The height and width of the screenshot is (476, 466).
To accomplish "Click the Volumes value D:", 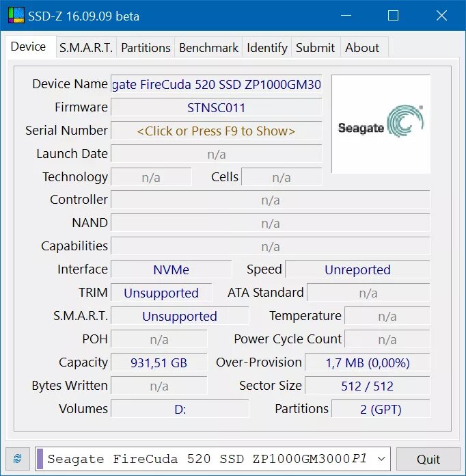I will [180, 409].
